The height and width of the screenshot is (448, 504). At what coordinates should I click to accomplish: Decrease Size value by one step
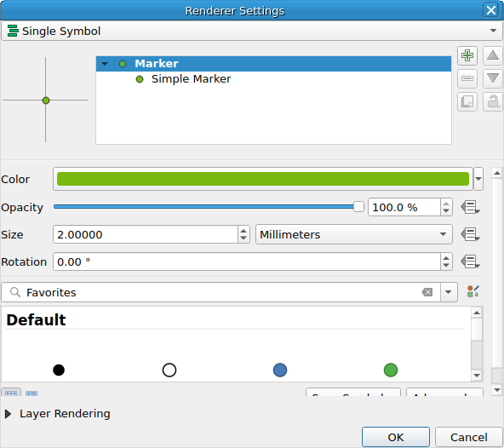coord(243,238)
